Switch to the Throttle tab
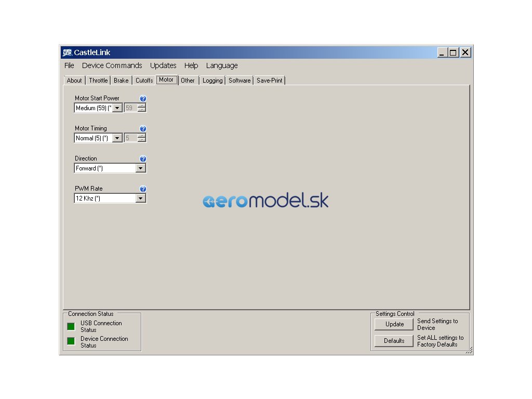 98,81
